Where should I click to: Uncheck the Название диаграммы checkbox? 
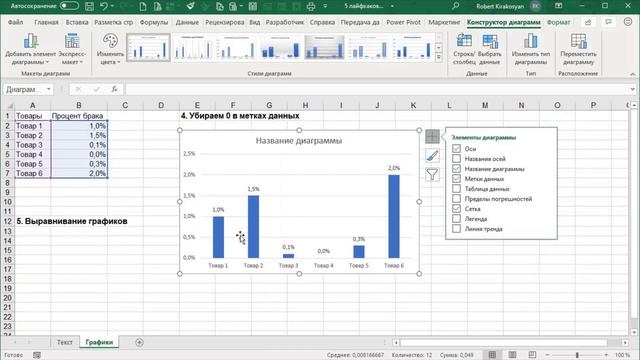point(456,169)
